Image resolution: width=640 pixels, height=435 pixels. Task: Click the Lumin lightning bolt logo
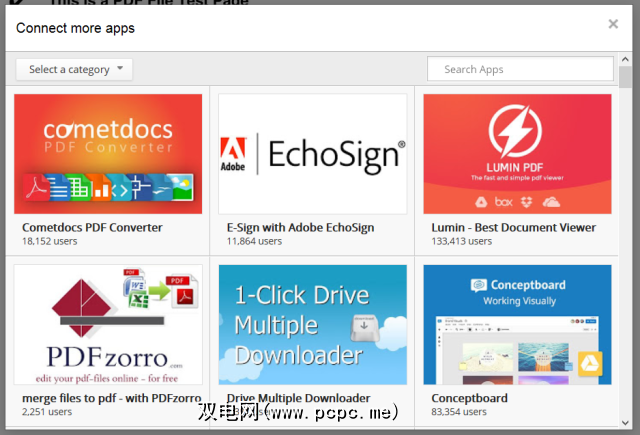[515, 131]
